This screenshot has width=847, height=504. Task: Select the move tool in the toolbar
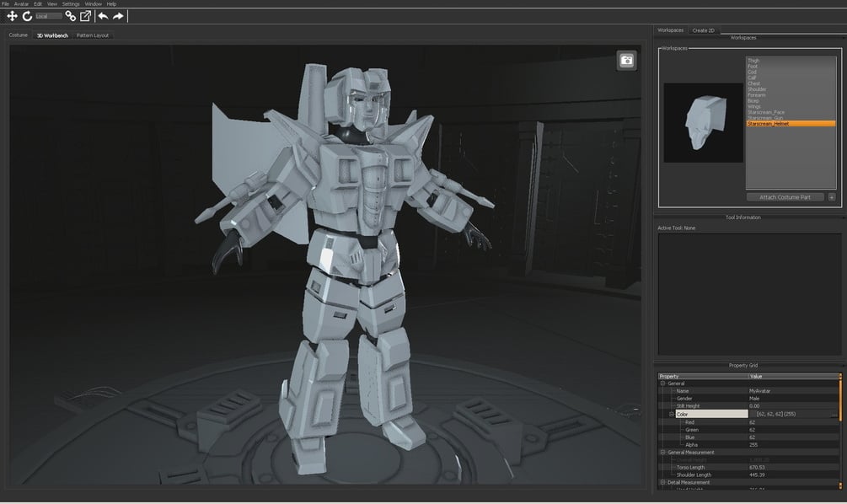(12, 16)
